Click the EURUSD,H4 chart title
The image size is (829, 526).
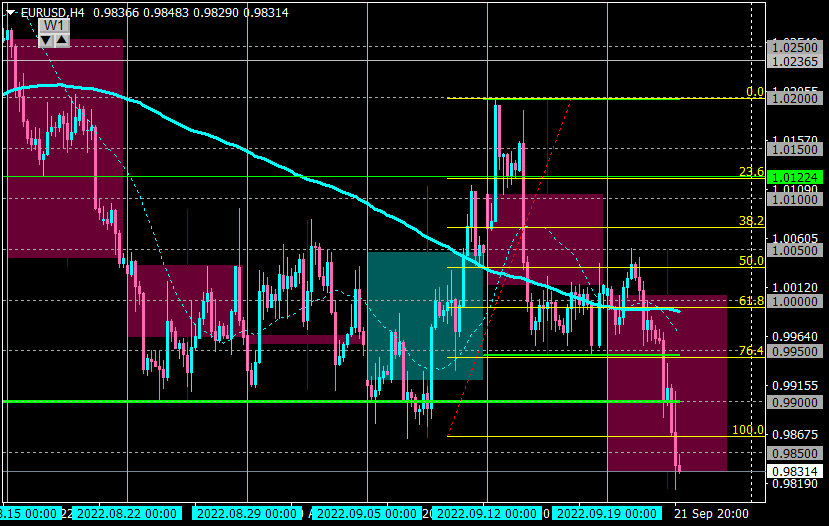click(x=52, y=12)
